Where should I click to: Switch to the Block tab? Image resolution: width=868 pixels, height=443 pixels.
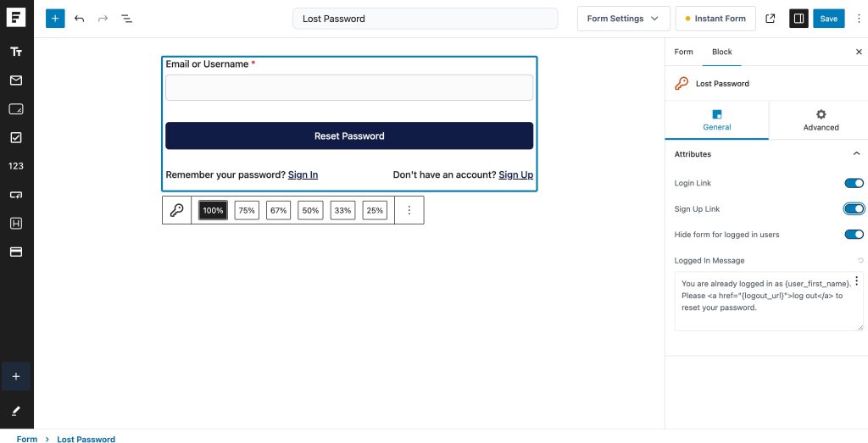(x=722, y=52)
